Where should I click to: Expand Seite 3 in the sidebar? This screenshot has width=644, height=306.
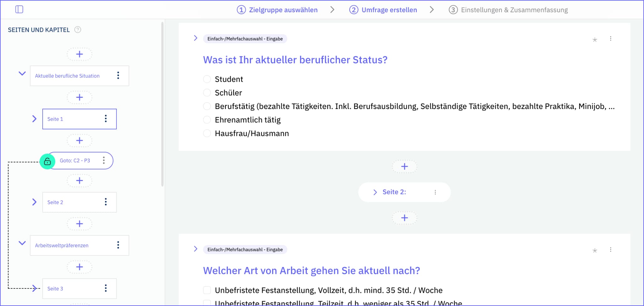[x=35, y=288]
